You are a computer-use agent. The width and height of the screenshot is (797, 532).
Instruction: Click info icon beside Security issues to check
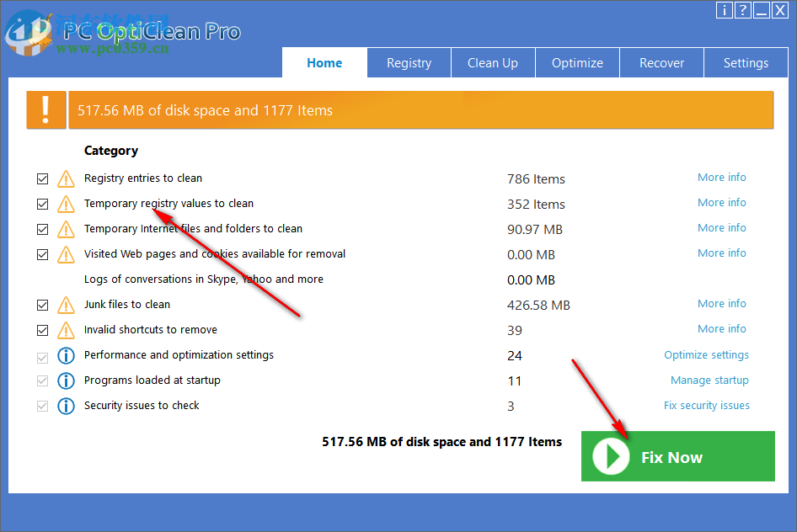click(66, 406)
